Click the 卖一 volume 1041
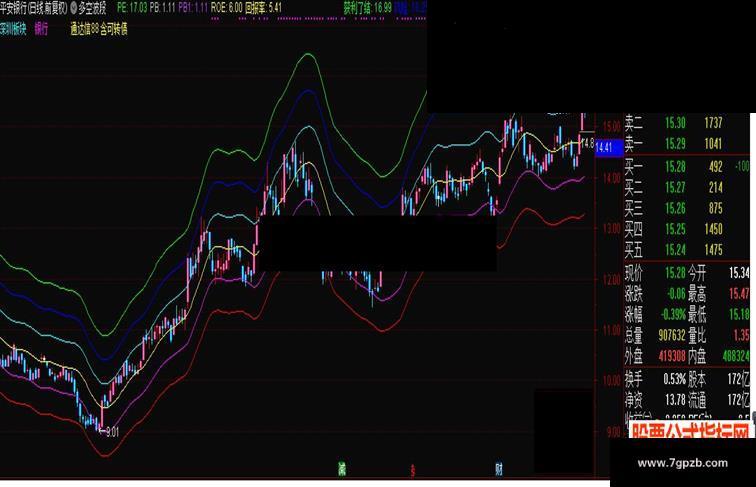This screenshot has width=756, height=487. (x=713, y=143)
